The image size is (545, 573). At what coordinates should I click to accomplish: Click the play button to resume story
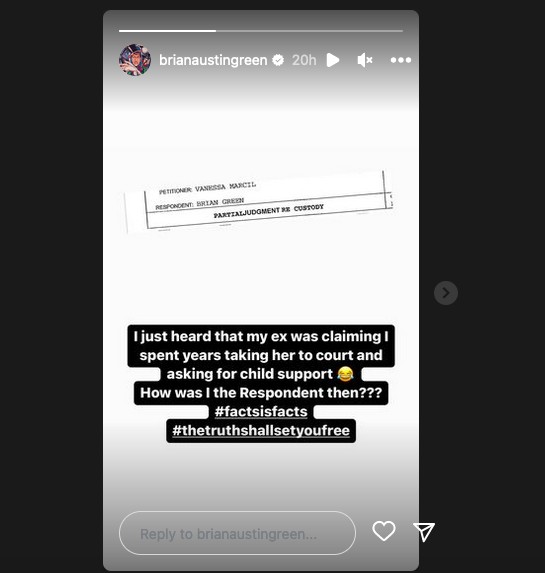(333, 60)
